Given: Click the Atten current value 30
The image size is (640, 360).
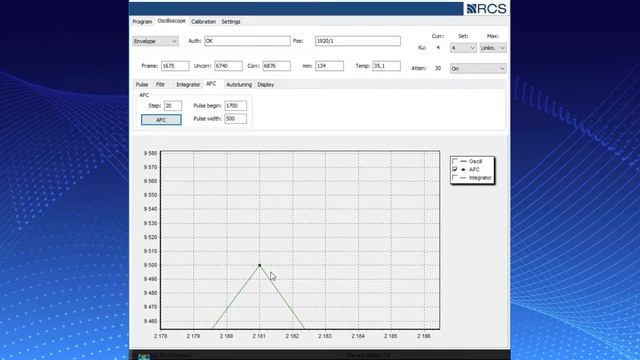Looking at the screenshot, I should point(438,69).
